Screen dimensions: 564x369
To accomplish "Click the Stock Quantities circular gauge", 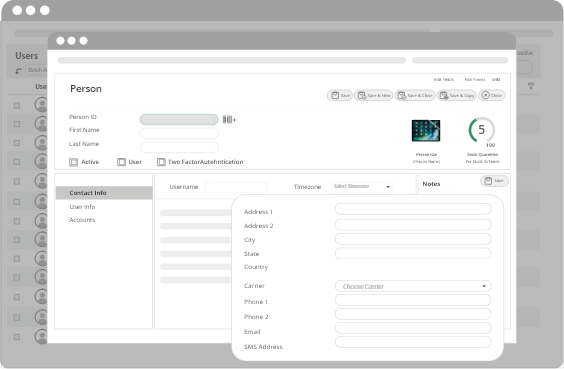I will pyautogui.click(x=482, y=130).
